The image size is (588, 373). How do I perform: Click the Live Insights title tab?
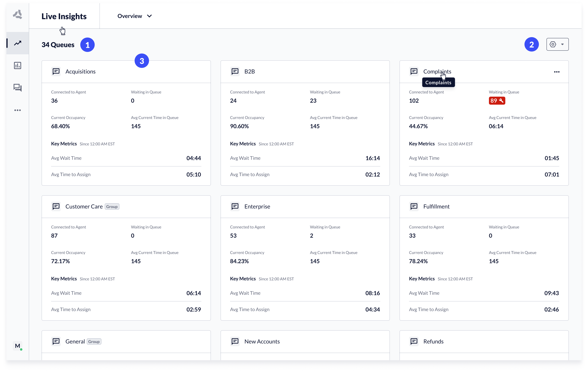click(64, 16)
